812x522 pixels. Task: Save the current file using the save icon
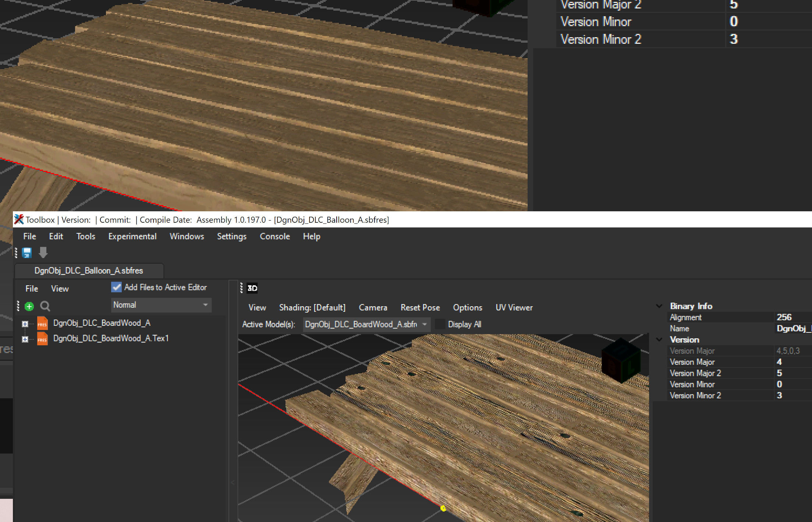click(26, 253)
